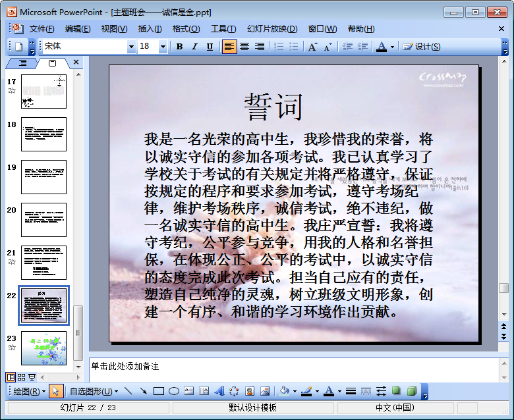This screenshot has width=514, height=420.
Task: Apply Line Color brush
Action: coord(306,391)
